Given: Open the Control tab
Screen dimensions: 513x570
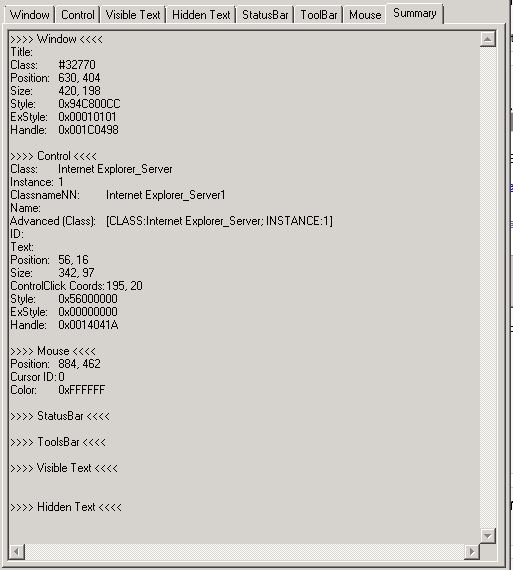Looking at the screenshot, I should [x=77, y=15].
